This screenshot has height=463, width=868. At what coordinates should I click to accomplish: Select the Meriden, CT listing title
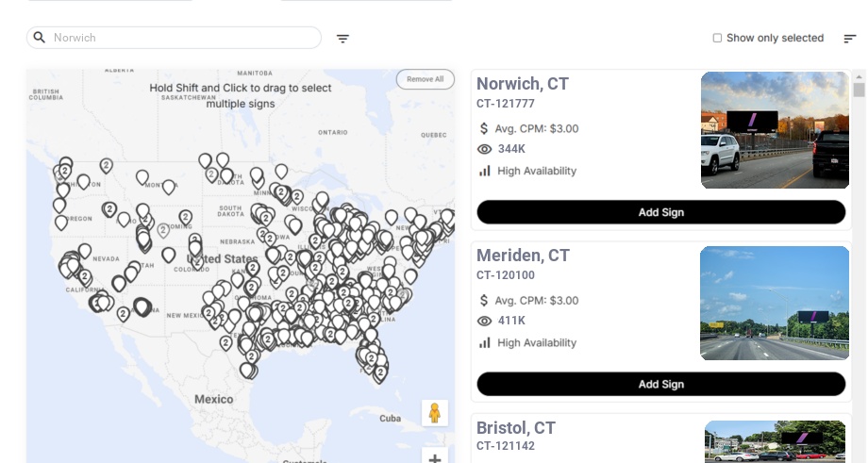(x=523, y=256)
